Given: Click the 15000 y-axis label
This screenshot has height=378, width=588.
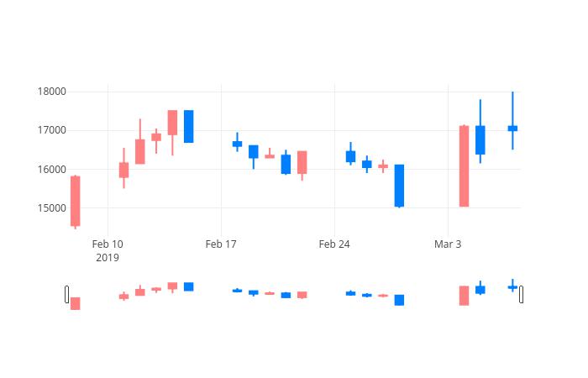Looking at the screenshot, I should coord(52,208).
